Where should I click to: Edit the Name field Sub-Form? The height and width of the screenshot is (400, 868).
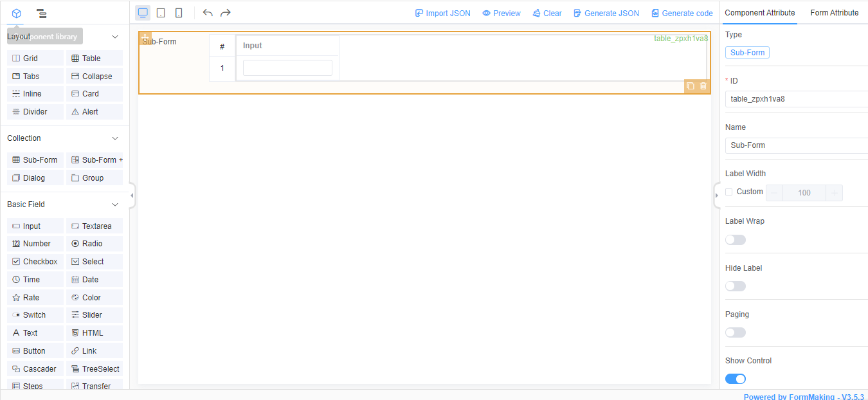(x=797, y=145)
